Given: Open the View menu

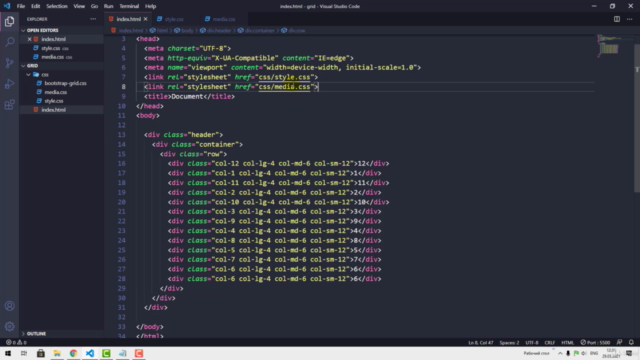Looking at the screenshot, I should 79,6.
